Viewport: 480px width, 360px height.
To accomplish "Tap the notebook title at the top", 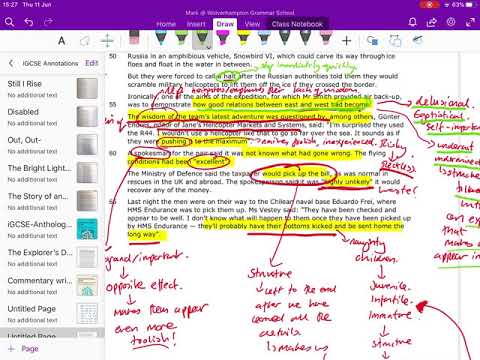I will (x=240, y=13).
